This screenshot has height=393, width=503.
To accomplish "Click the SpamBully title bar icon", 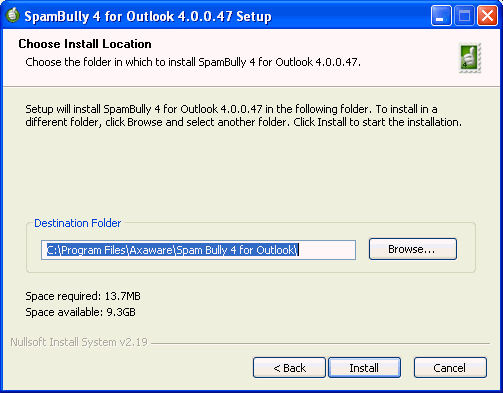I will (13, 15).
